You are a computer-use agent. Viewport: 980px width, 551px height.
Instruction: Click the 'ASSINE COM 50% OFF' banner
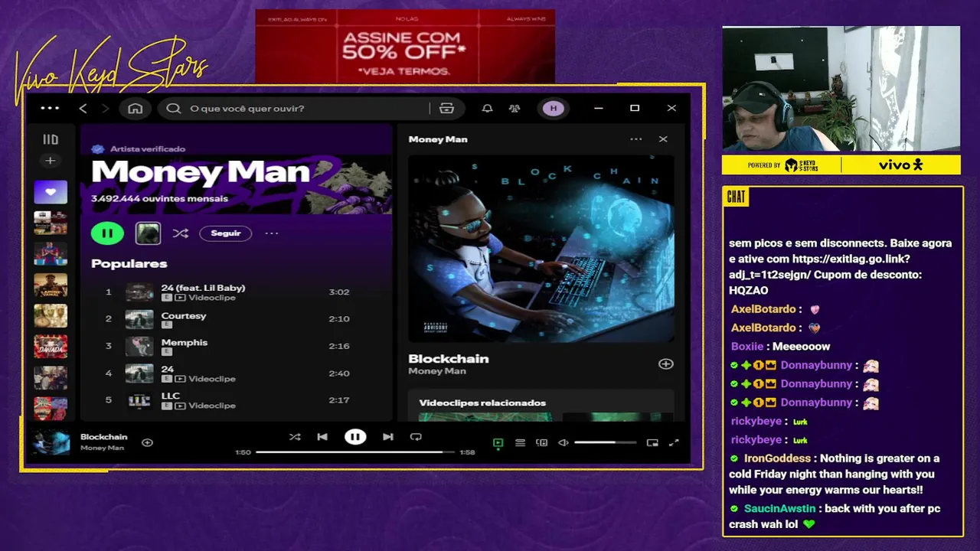point(405,46)
